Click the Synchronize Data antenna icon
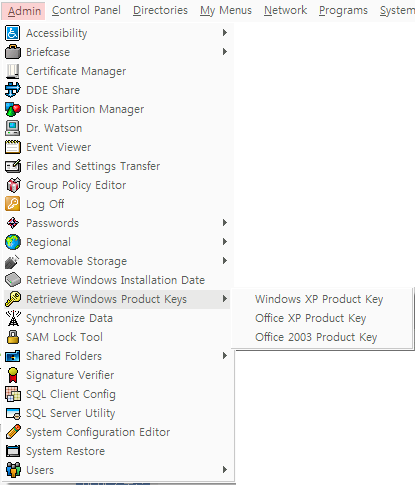The height and width of the screenshot is (485, 415). pyautogui.click(x=13, y=318)
